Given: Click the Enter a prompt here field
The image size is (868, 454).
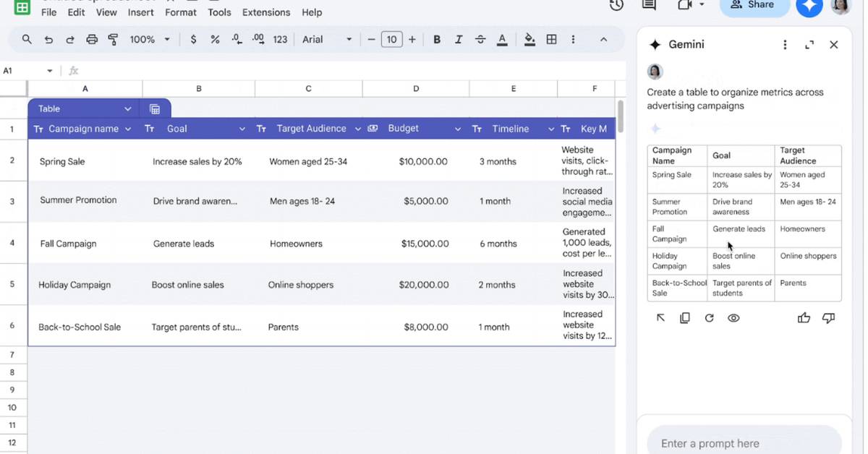Looking at the screenshot, I should point(744,442).
